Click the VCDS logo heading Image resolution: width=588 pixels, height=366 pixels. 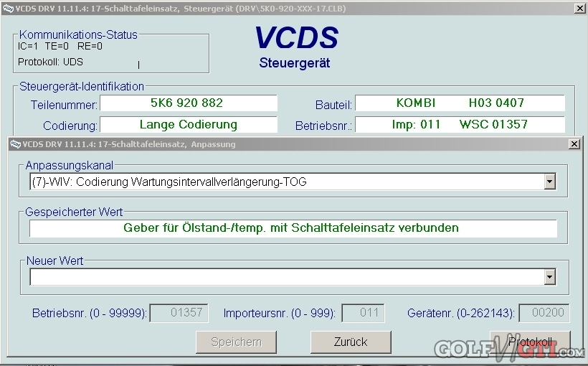296,37
